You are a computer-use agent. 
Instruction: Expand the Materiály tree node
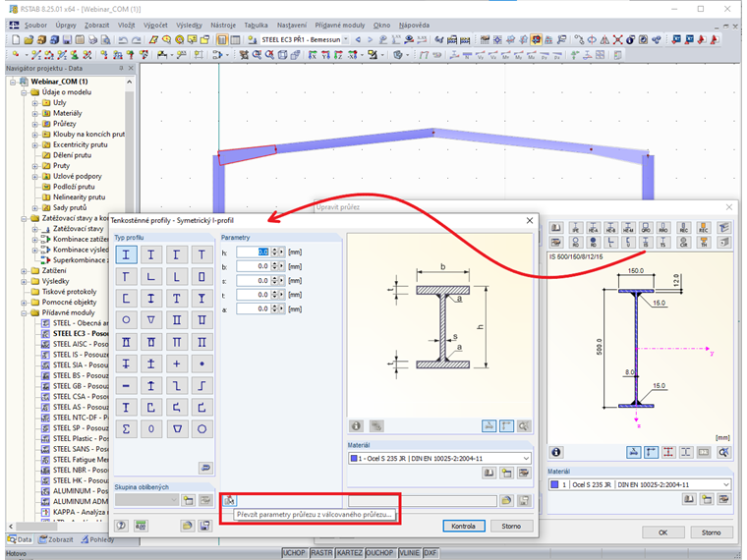click(x=34, y=113)
